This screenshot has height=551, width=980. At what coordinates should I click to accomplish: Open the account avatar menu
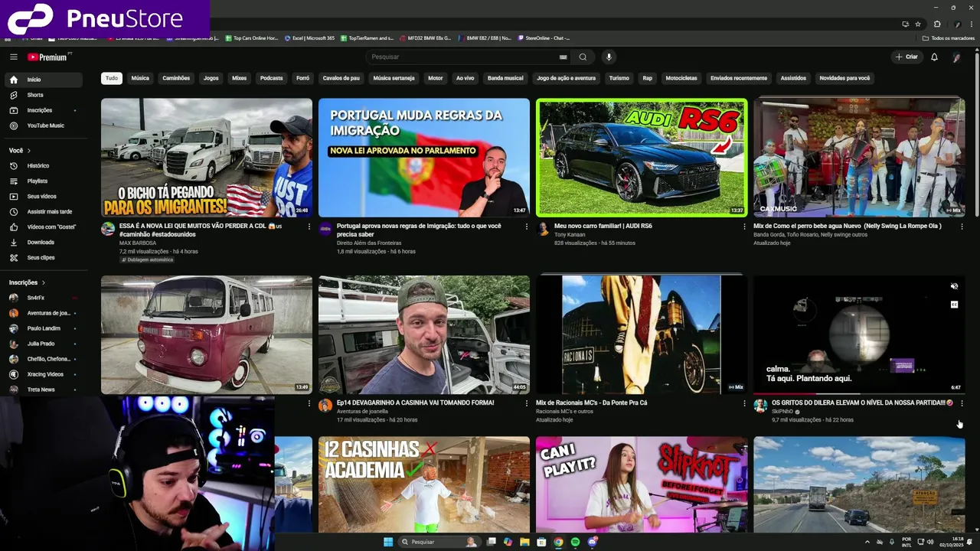coord(956,57)
